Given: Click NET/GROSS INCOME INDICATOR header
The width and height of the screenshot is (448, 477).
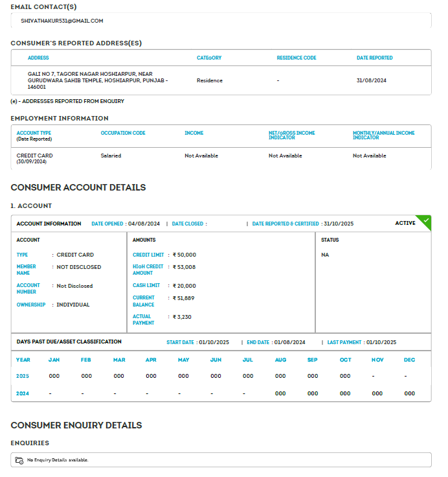Looking at the screenshot, I should pos(292,135).
